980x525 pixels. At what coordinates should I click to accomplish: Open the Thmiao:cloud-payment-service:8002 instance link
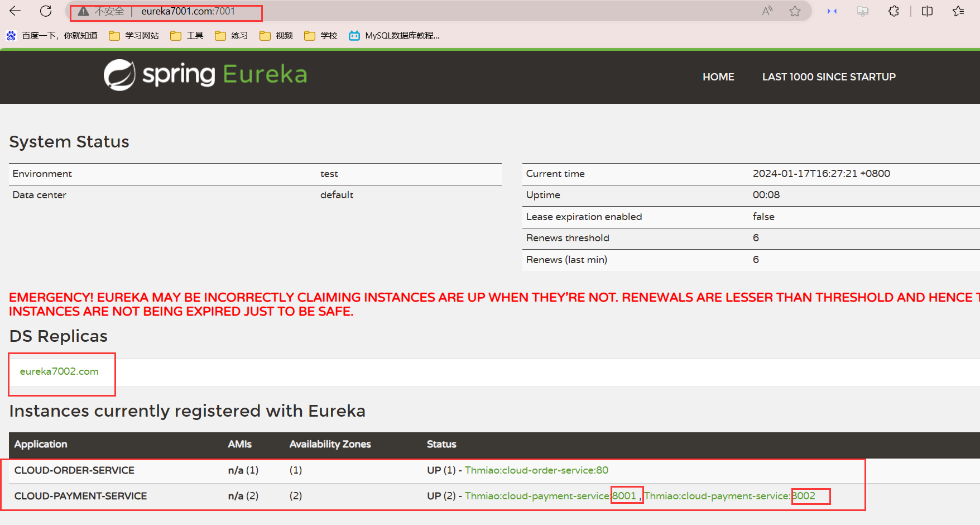click(730, 496)
